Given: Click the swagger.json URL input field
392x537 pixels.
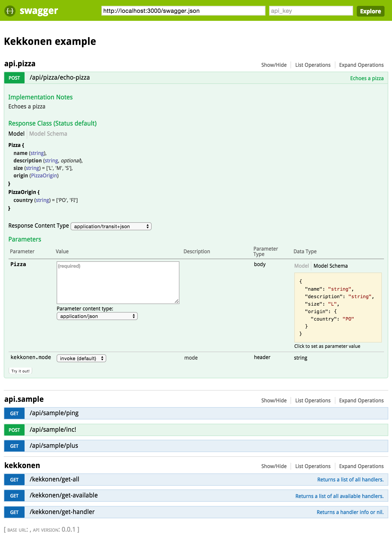Looking at the screenshot, I should pos(183,11).
